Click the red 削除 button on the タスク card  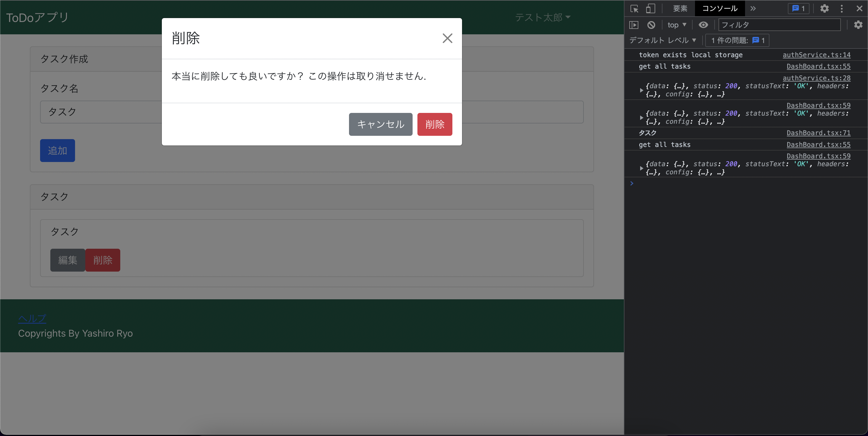coord(103,260)
